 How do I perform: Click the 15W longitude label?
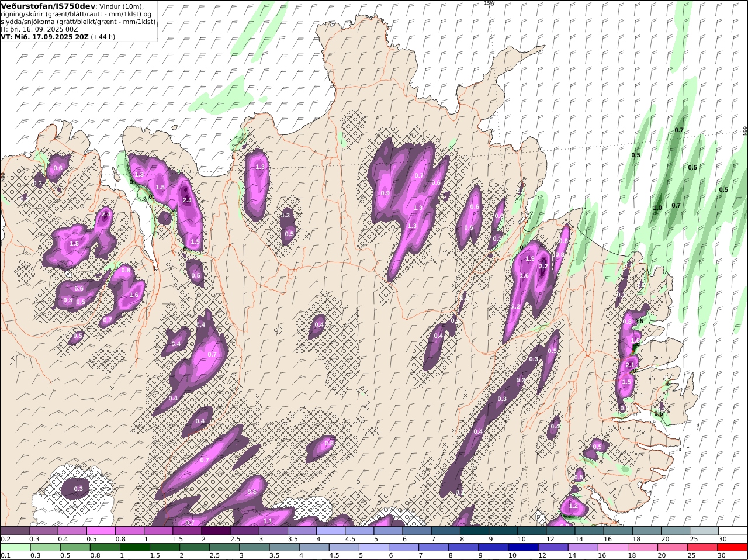point(489,3)
